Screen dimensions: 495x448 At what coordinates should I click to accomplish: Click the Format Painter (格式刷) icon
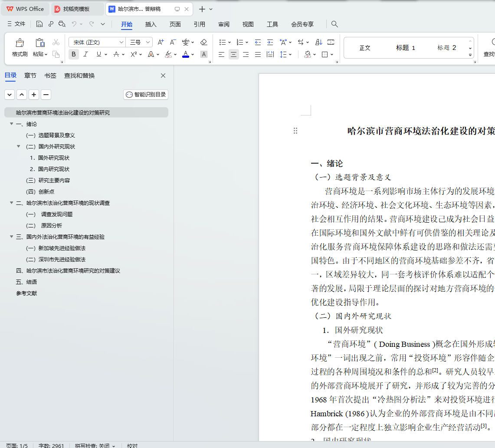[20, 43]
